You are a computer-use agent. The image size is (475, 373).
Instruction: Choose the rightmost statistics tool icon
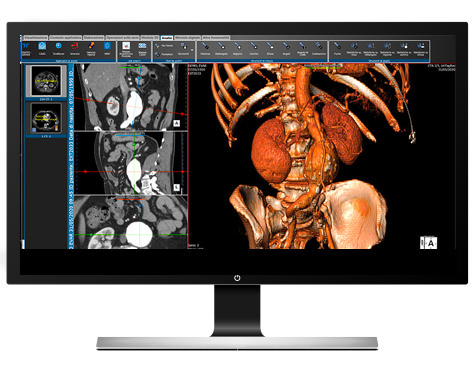point(420,49)
